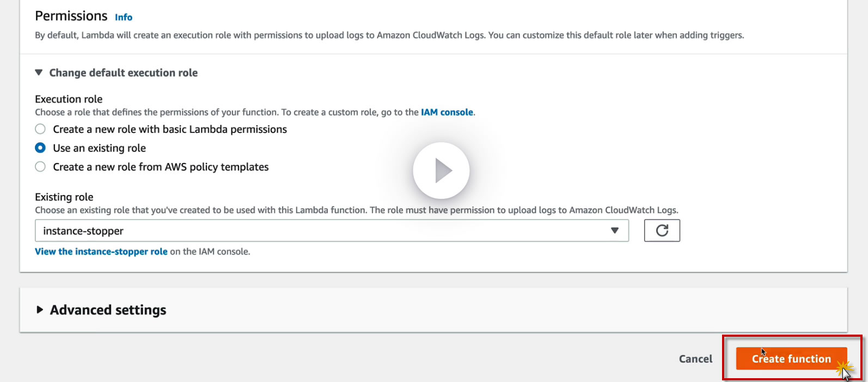The height and width of the screenshot is (382, 868).
Task: Expand the Advanced settings section title
Action: [x=108, y=310]
